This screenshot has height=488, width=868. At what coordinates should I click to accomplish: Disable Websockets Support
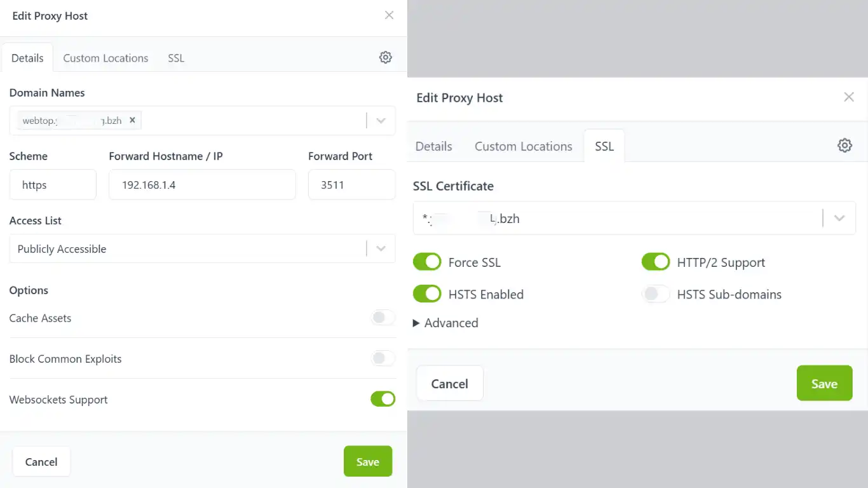point(383,398)
